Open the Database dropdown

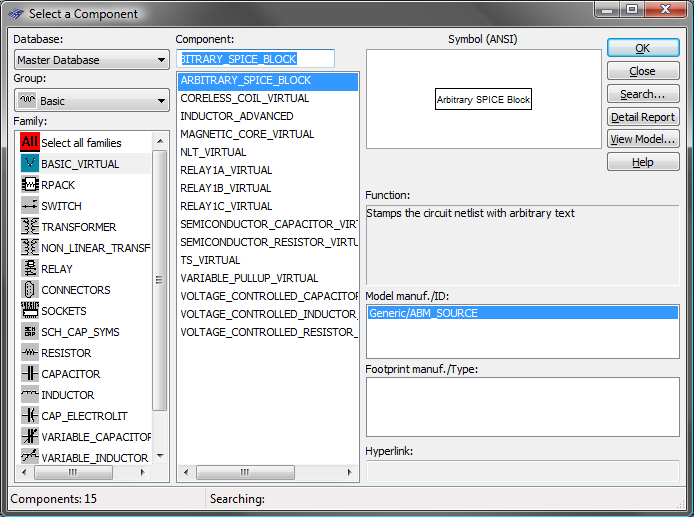(x=91, y=60)
